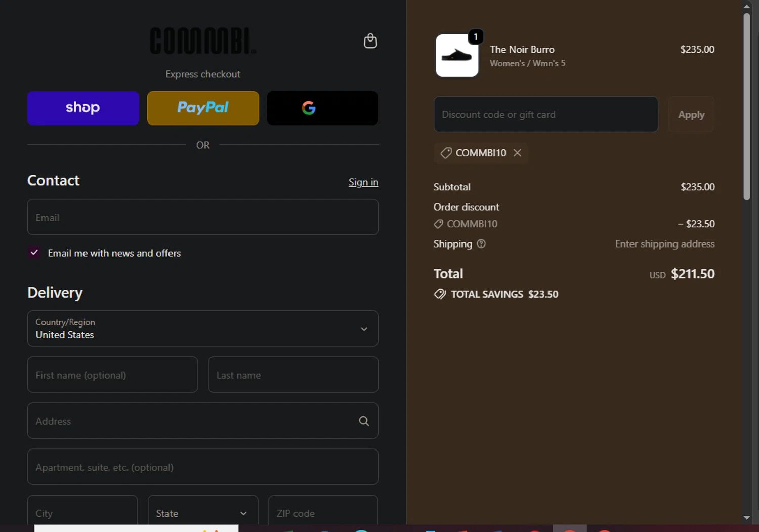759x532 pixels.
Task: Pay with Shop express checkout
Action: coord(83,108)
